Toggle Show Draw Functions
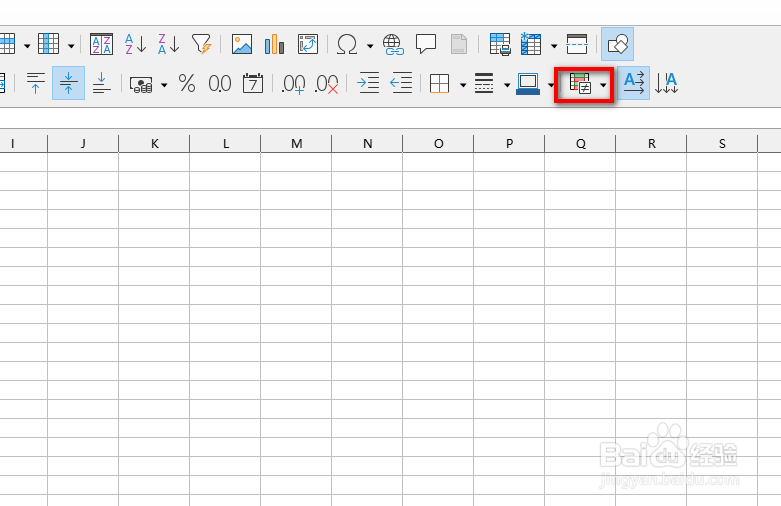This screenshot has height=506, width=781. pos(618,44)
